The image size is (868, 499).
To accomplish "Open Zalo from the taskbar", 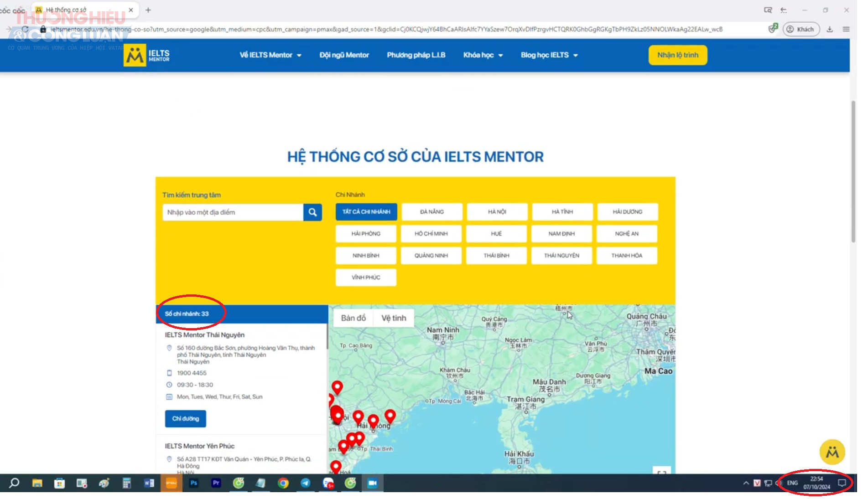I will pyautogui.click(x=328, y=483).
